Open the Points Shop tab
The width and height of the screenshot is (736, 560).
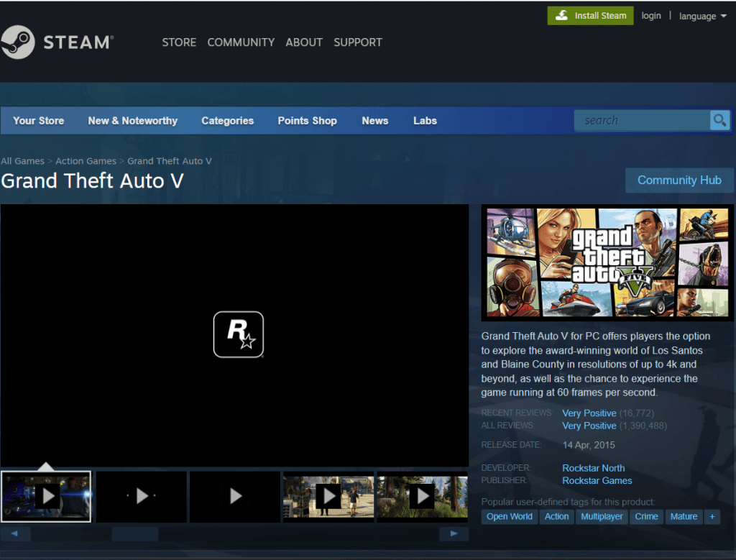307,121
